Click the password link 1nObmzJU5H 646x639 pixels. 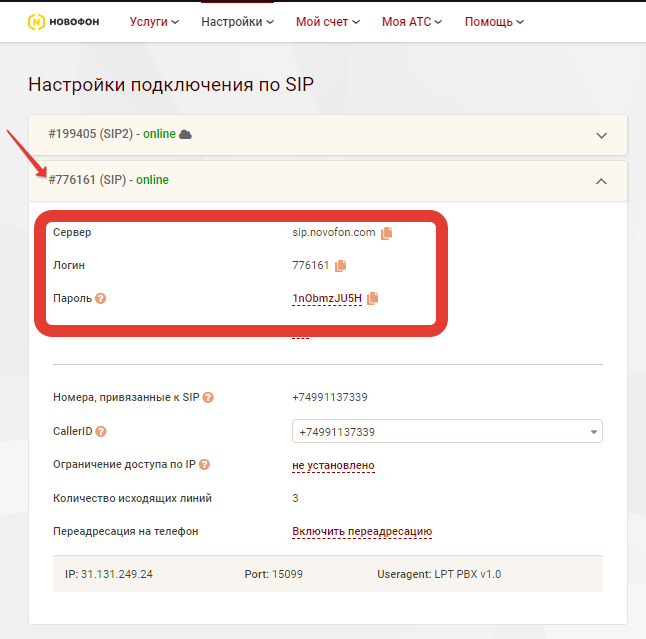tap(327, 298)
